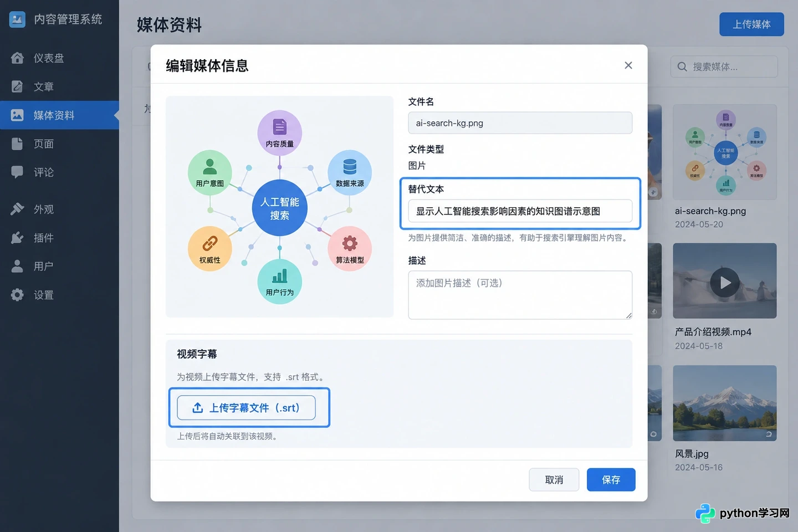Select the 风景.jpg mountain thumbnail
This screenshot has width=798, height=532.
(x=725, y=403)
